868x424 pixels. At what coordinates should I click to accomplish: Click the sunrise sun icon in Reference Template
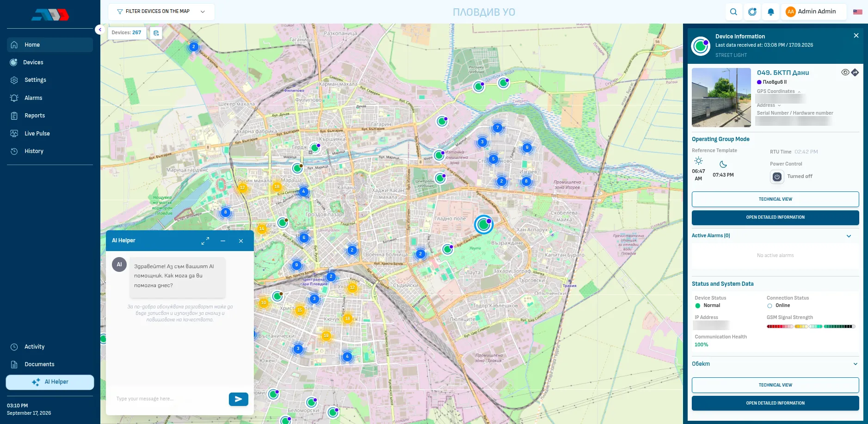(x=699, y=161)
